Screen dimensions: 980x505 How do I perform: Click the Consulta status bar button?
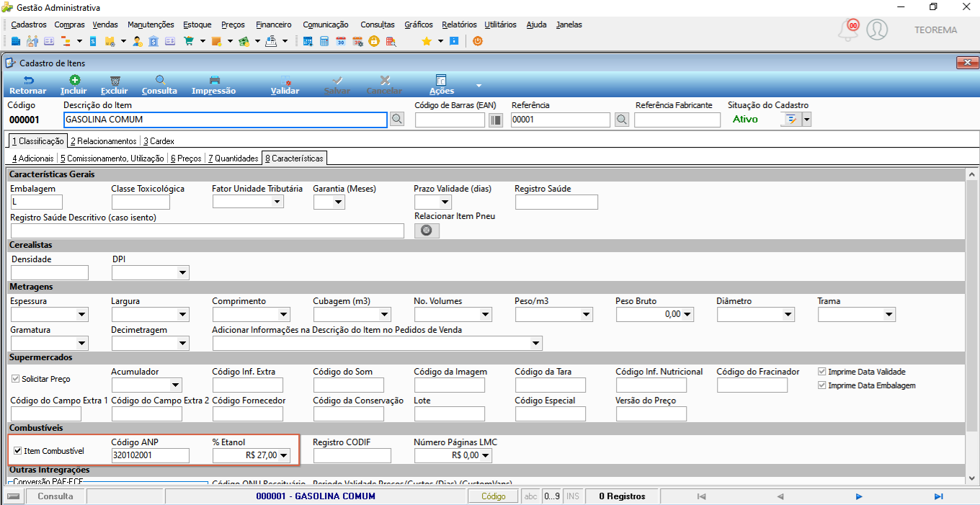pos(55,496)
